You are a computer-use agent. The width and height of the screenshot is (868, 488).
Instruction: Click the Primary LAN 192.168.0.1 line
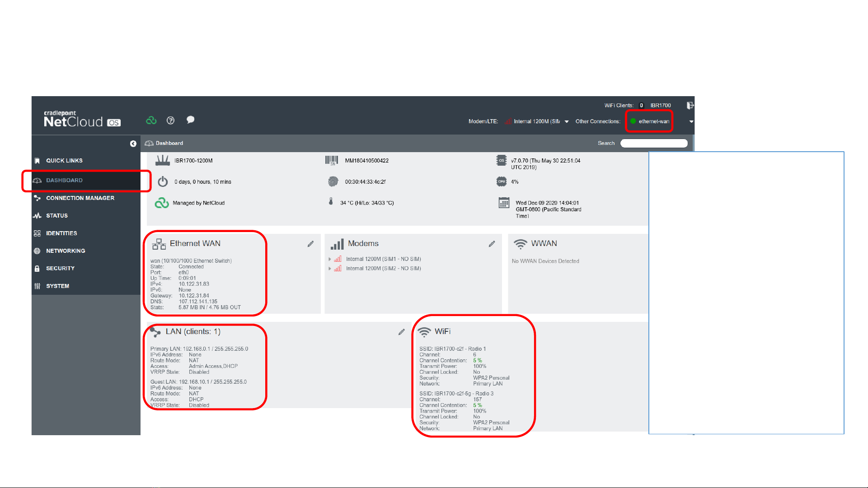[199, 349]
